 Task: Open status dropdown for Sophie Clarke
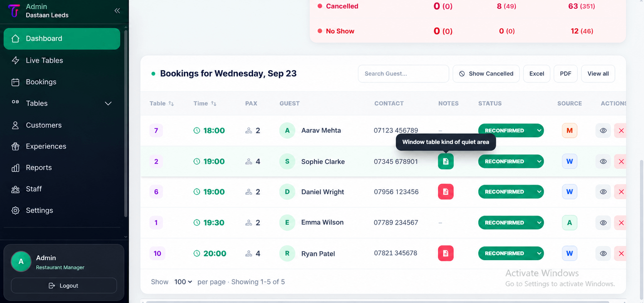point(511,161)
